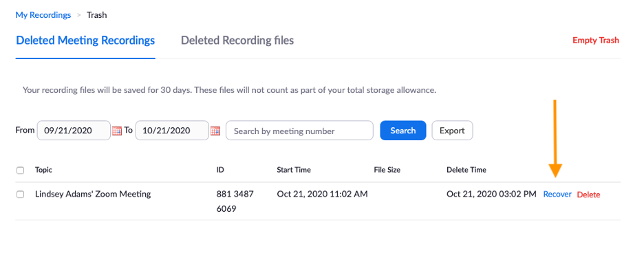
Task: Tick the select-all checkbox in table header
Action: pos(20,170)
